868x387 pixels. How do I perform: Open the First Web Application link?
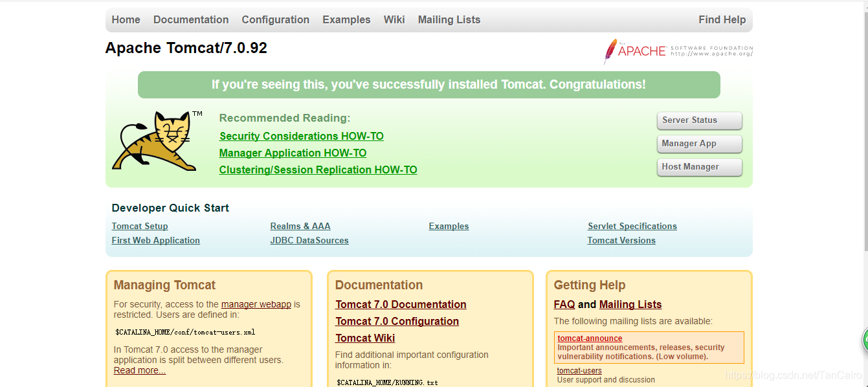(156, 240)
